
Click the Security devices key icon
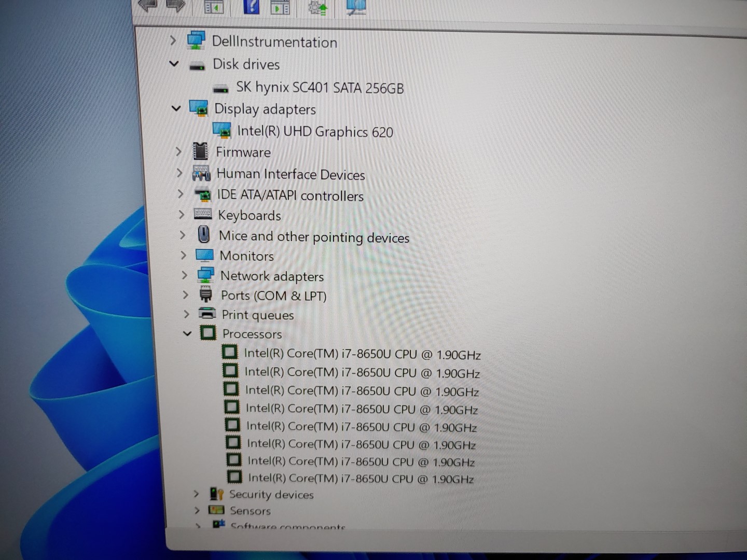click(216, 493)
